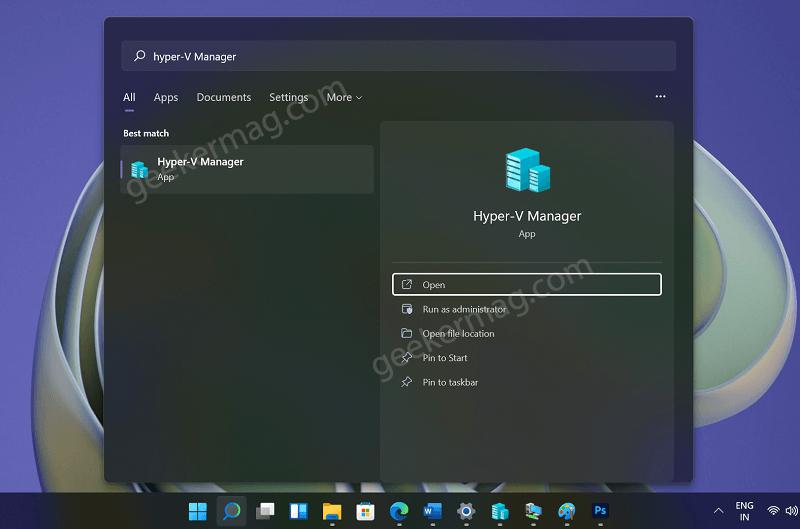Click the computer monitor app icon on taskbar
This screenshot has height=529, width=800.
point(533,511)
